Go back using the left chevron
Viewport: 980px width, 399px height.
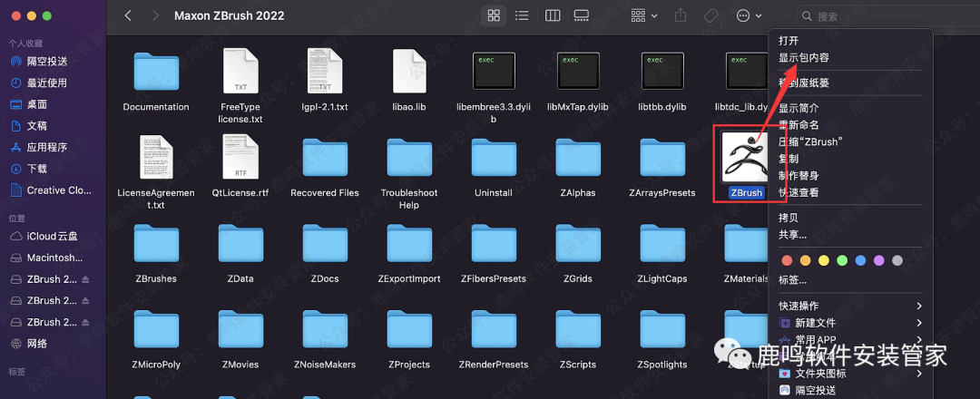[128, 15]
